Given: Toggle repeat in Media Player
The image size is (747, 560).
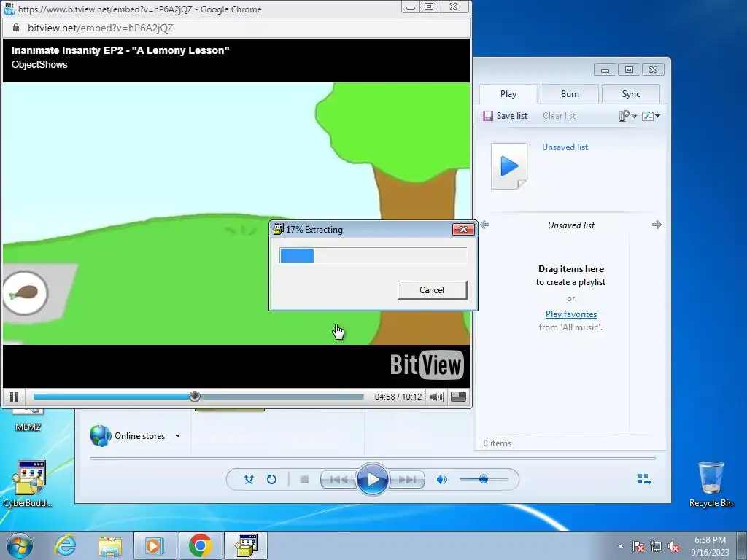Looking at the screenshot, I should tap(271, 479).
